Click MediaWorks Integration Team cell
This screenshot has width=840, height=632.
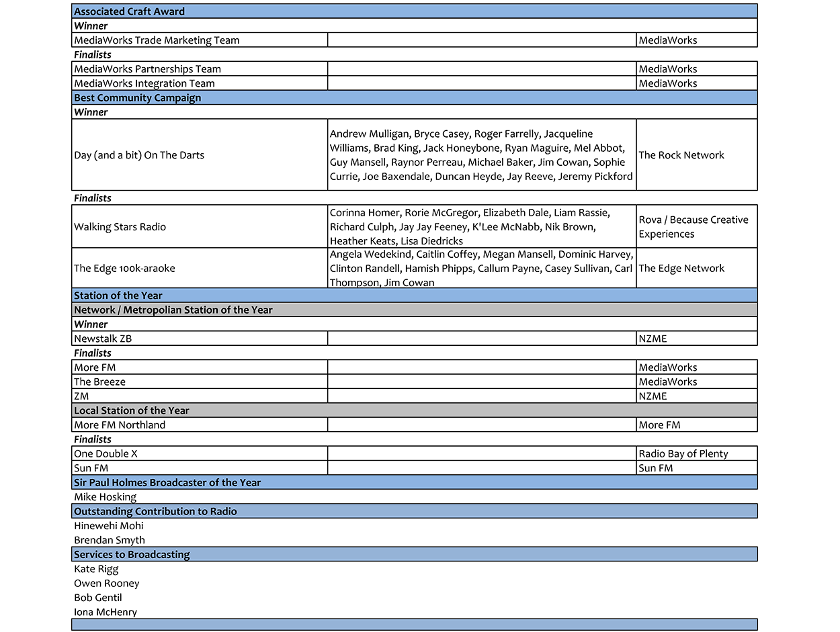click(x=200, y=83)
